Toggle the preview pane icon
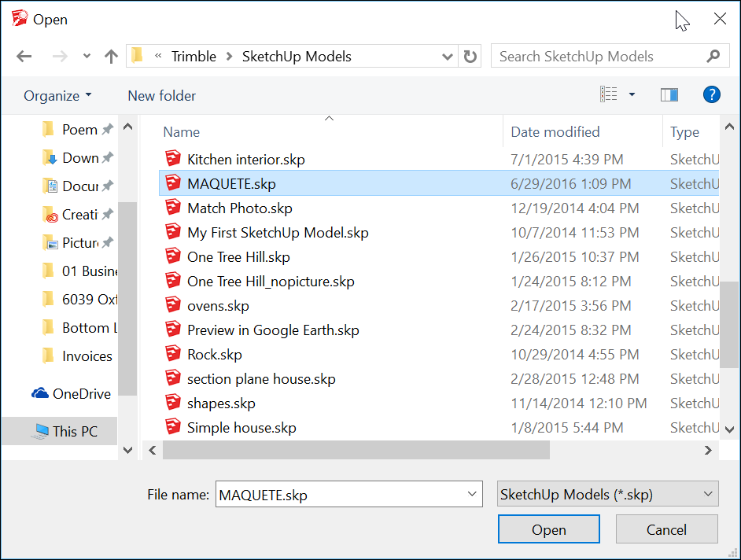Viewport: 741px width, 560px height. [669, 94]
